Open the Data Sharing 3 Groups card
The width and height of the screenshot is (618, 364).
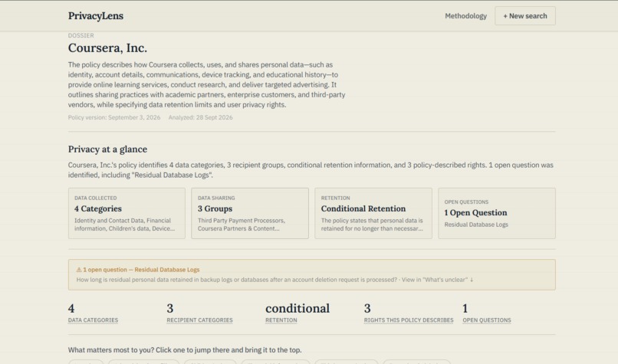pyautogui.click(x=250, y=213)
